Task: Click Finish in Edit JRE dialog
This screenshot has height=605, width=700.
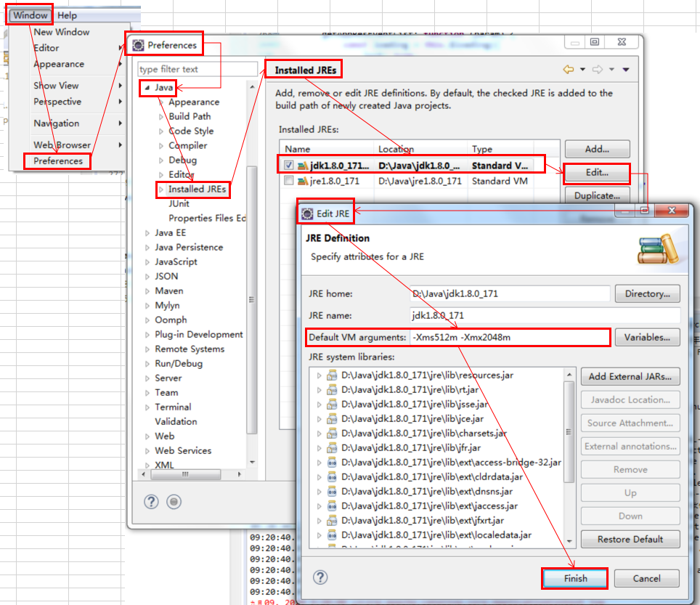Action: [575, 579]
